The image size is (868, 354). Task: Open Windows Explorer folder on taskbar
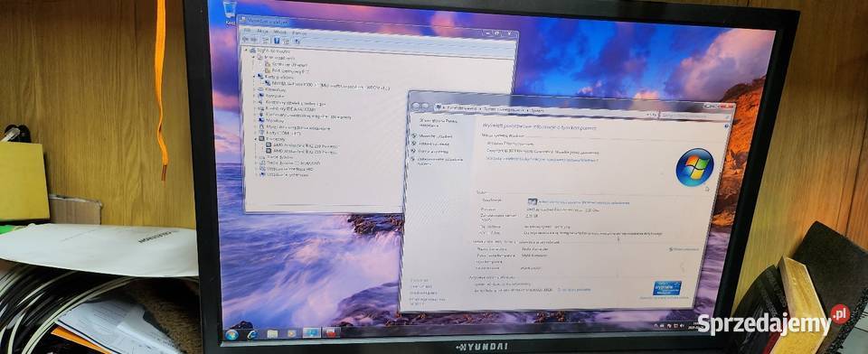pos(272,333)
